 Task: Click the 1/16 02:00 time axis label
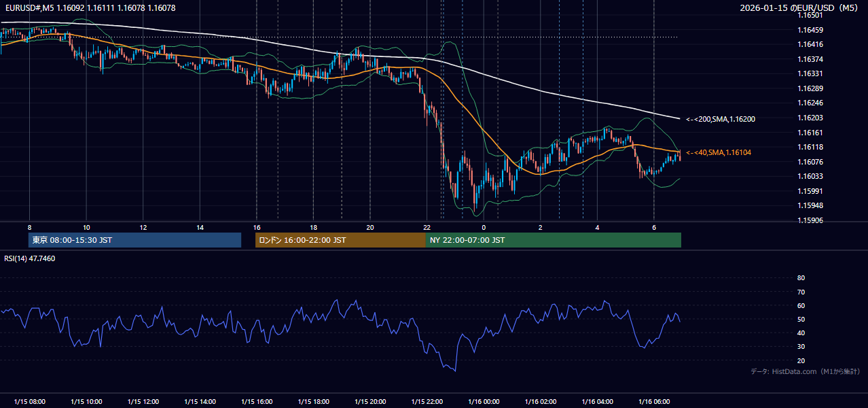coord(540,402)
